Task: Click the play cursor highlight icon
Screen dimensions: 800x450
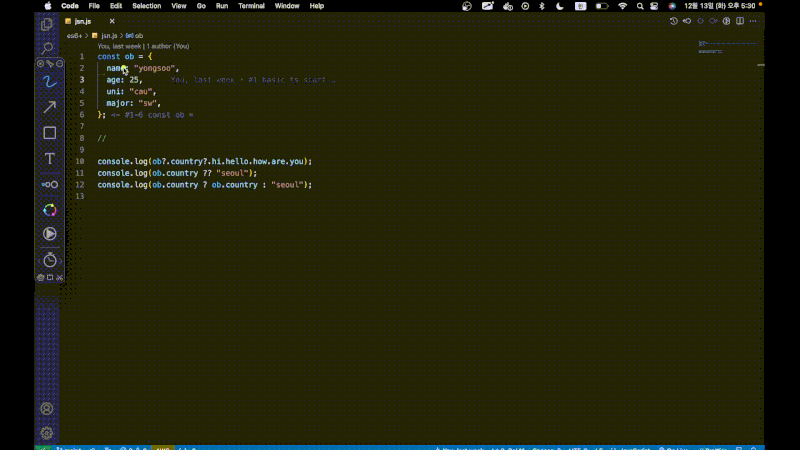Action: click(49, 234)
